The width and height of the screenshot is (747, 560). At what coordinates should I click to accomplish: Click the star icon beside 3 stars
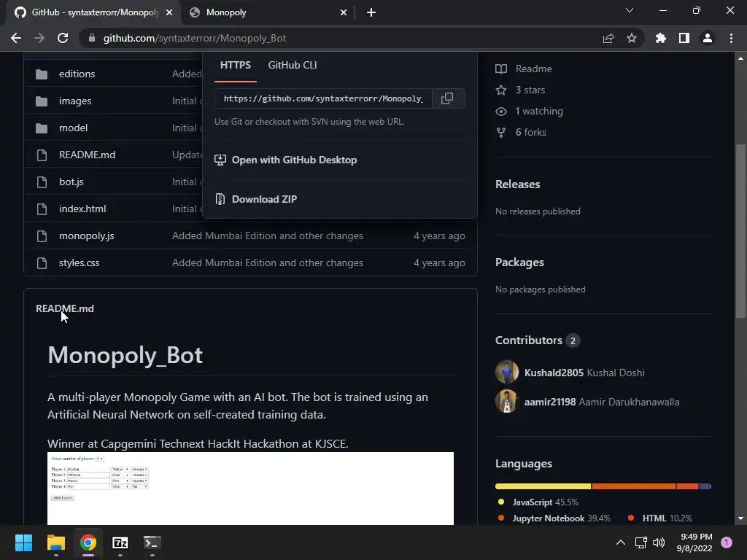click(501, 90)
